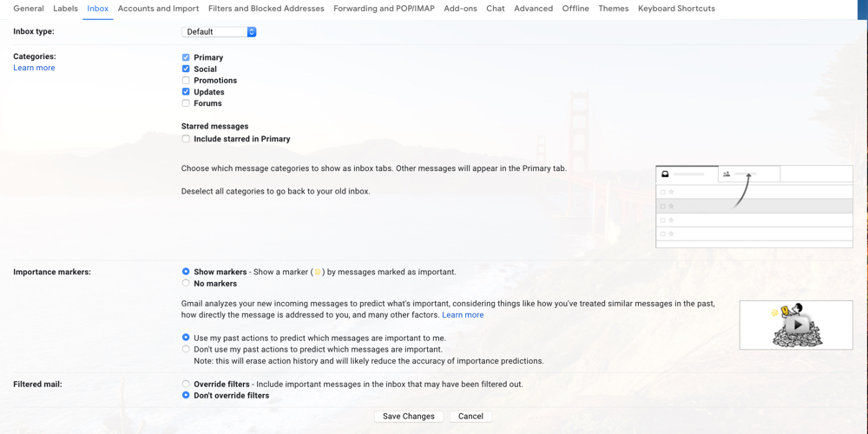Select Show markers radio option
This screenshot has width=868, height=434.
pos(186,272)
